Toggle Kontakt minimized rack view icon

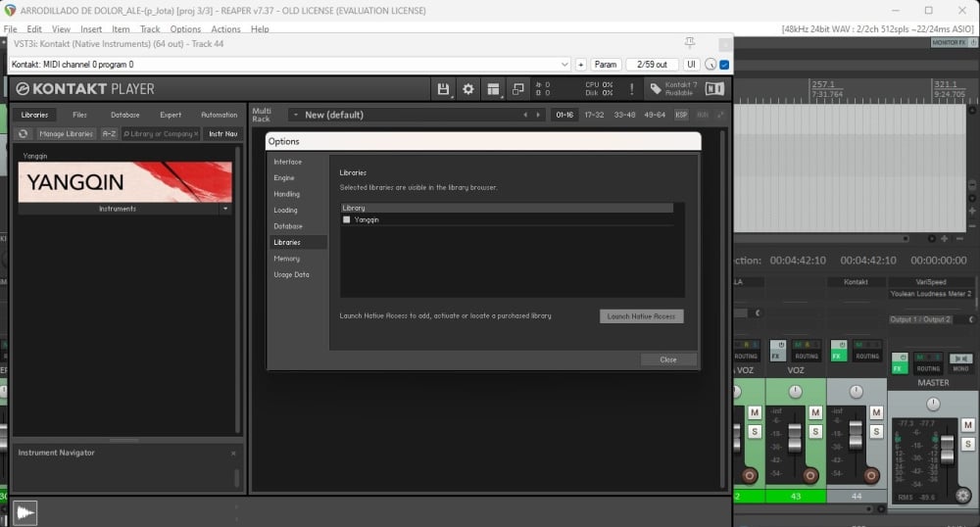pyautogui.click(x=518, y=89)
